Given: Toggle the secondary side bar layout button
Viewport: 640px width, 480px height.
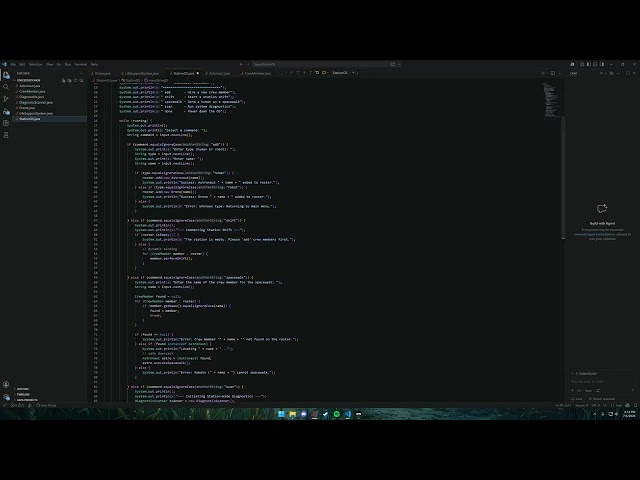Looking at the screenshot, I should coord(602,64).
